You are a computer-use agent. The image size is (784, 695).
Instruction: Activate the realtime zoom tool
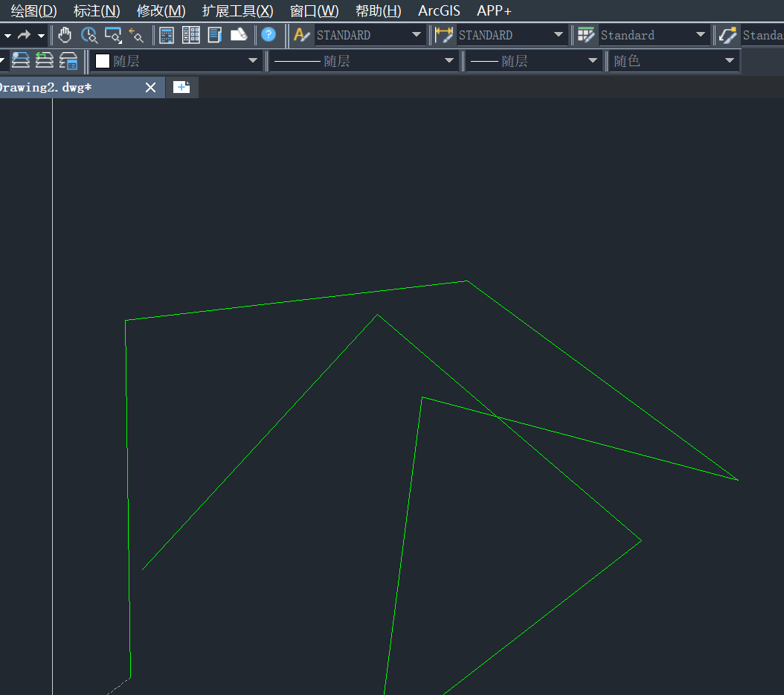click(x=89, y=35)
